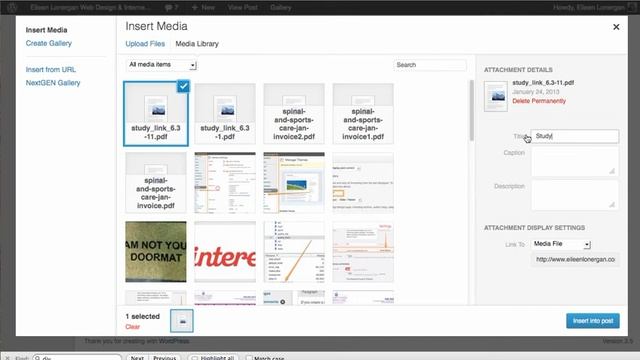Viewport: 640px width, 360px height.
Task: Switch to Media Library tab
Action: [197, 44]
